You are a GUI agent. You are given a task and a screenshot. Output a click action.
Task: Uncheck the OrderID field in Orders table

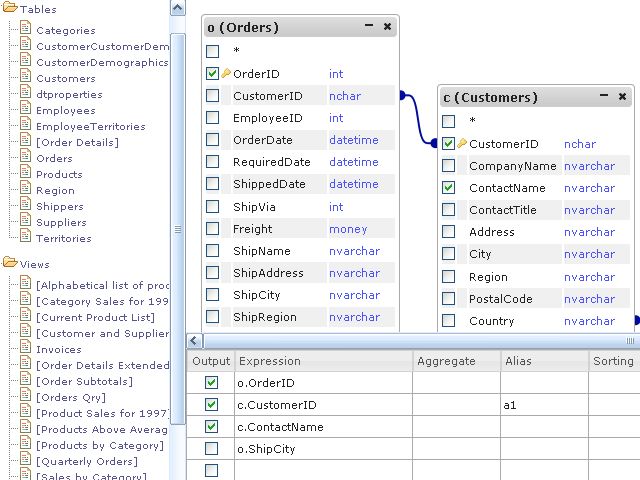pos(212,73)
